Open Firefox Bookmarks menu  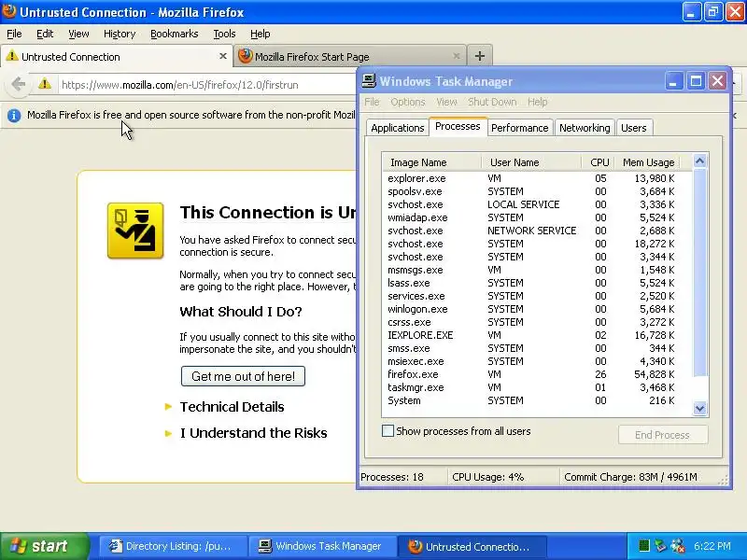175,34
